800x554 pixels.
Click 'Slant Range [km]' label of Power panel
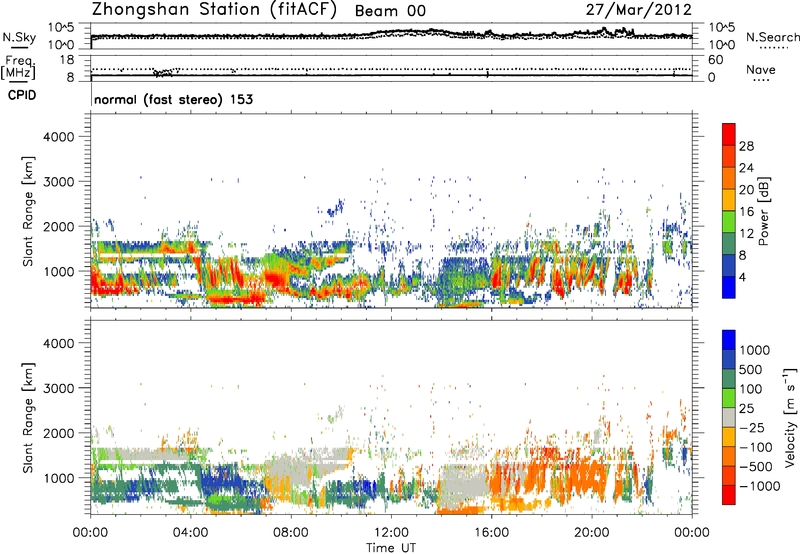coord(28,211)
